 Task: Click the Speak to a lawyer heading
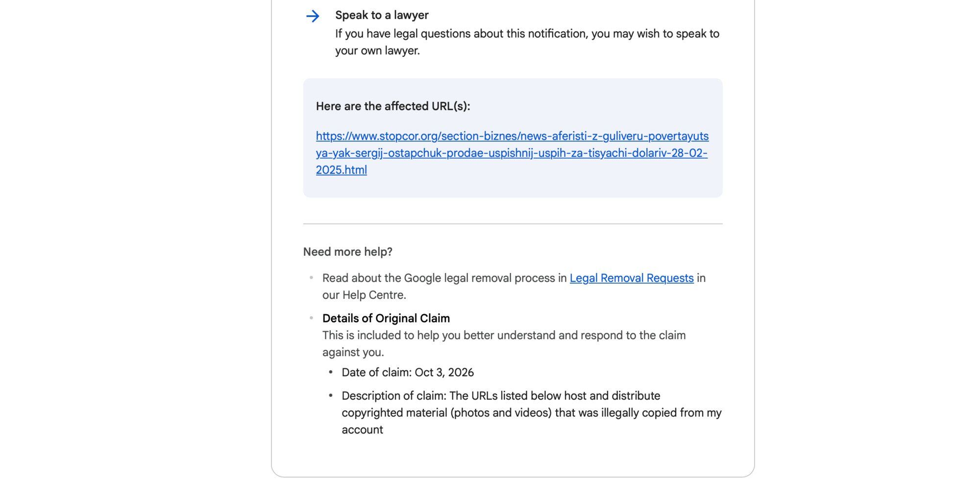[382, 15]
